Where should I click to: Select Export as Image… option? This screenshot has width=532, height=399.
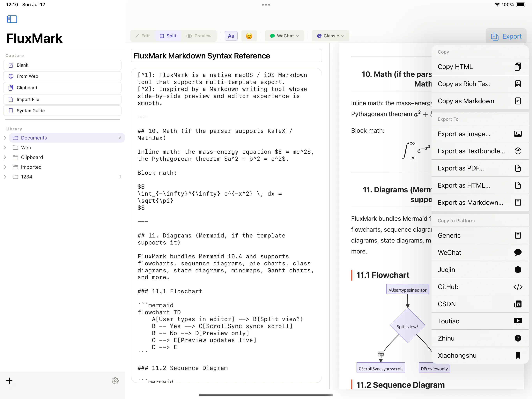click(x=480, y=134)
